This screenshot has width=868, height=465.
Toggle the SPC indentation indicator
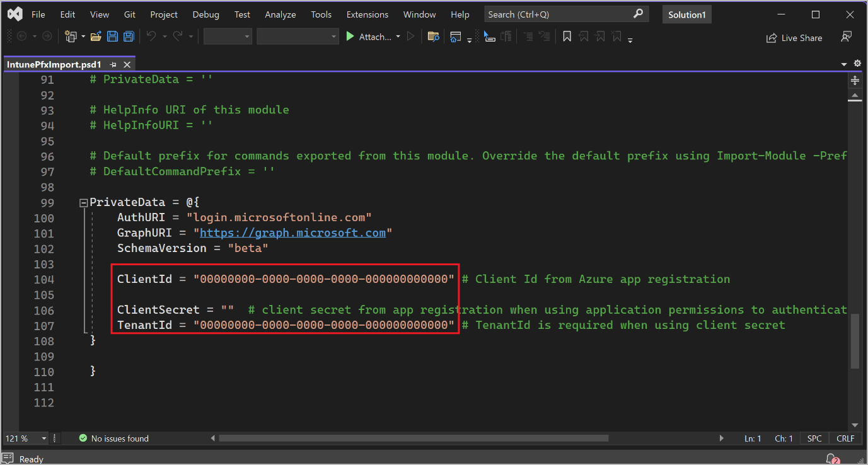814,439
